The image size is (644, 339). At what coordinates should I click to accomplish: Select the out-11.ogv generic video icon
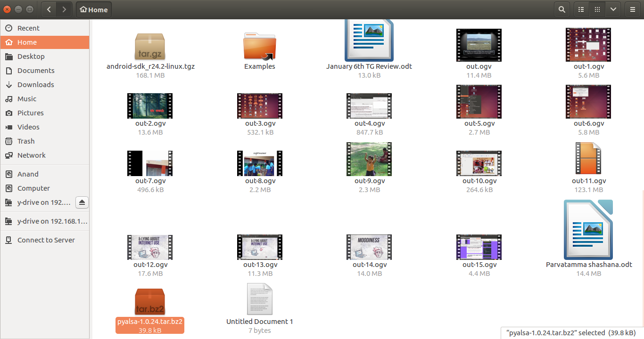click(x=588, y=159)
